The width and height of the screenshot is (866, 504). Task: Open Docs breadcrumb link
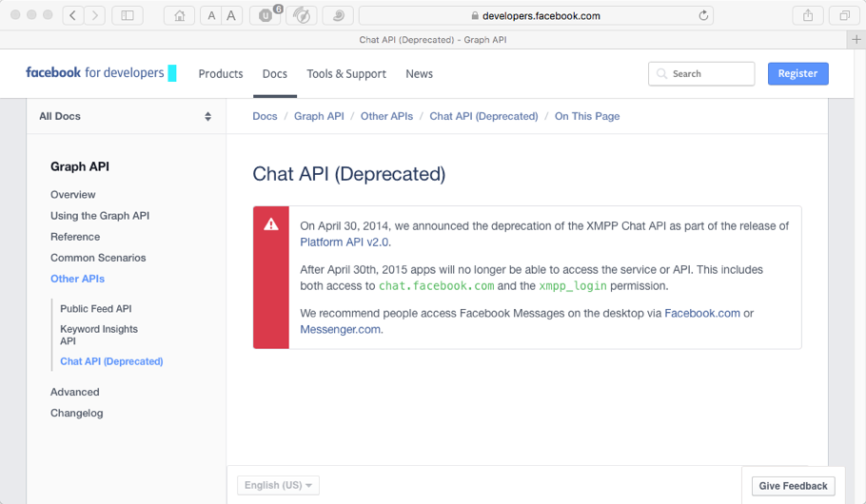click(265, 116)
